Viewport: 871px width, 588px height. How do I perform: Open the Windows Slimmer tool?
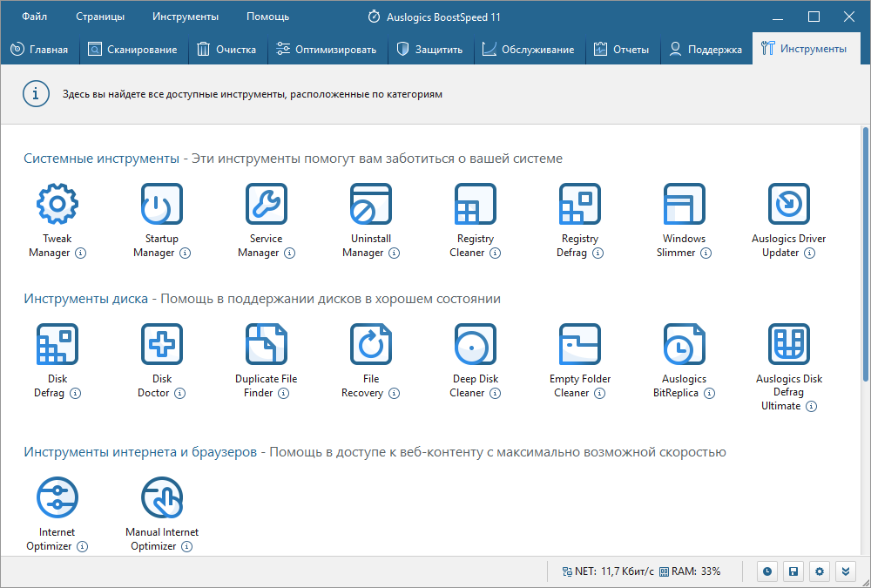click(685, 205)
